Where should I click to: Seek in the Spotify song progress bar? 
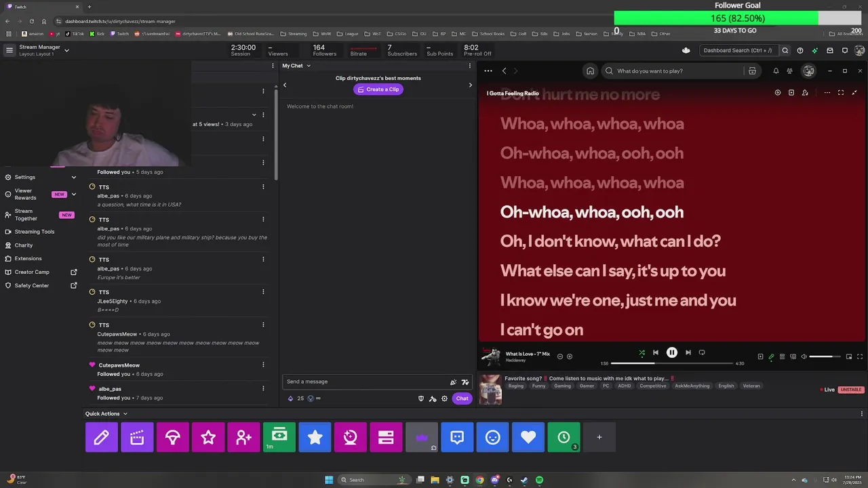pos(671,363)
